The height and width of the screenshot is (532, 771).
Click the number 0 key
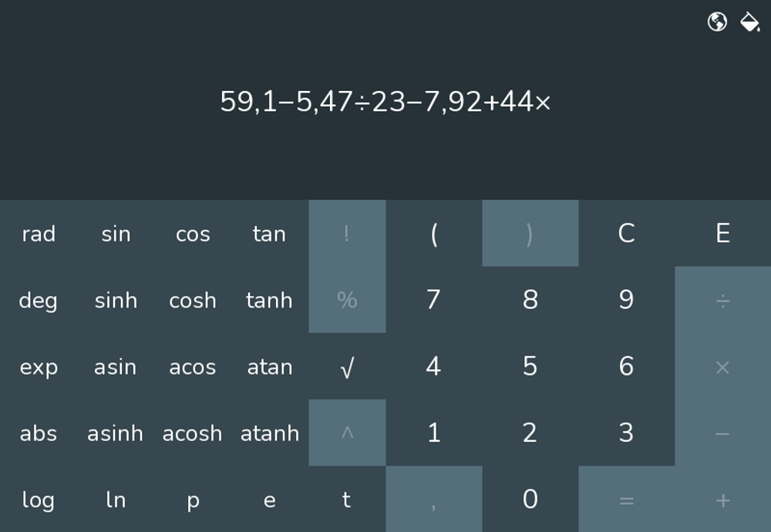[x=530, y=499]
